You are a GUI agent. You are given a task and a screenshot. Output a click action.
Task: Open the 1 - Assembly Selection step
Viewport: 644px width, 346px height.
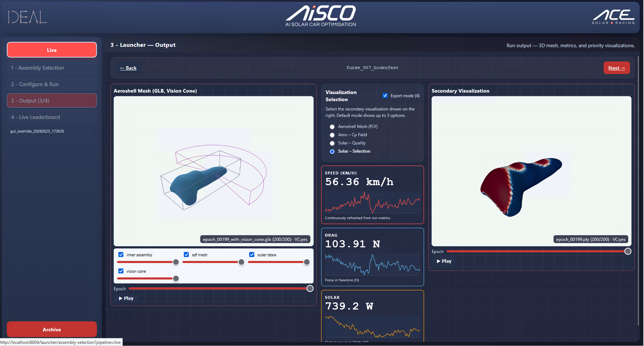point(52,68)
